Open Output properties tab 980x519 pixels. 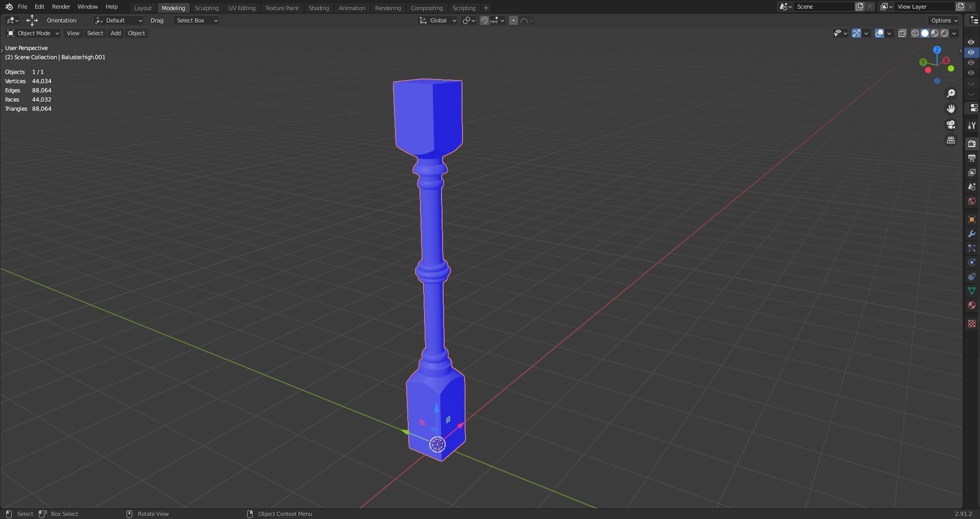coord(972,158)
